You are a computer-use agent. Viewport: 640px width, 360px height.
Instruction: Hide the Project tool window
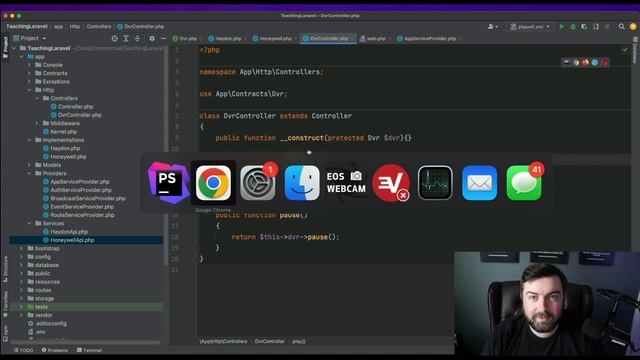point(163,38)
